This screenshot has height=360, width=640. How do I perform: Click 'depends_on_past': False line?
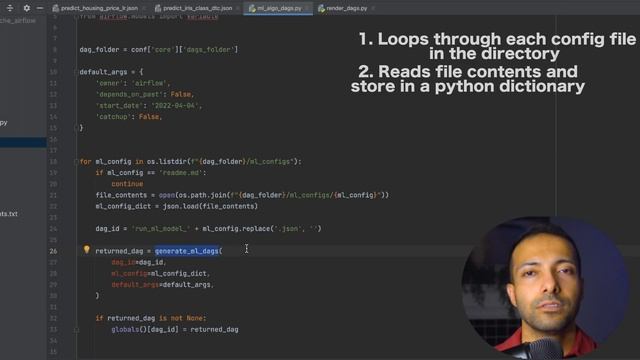point(145,94)
